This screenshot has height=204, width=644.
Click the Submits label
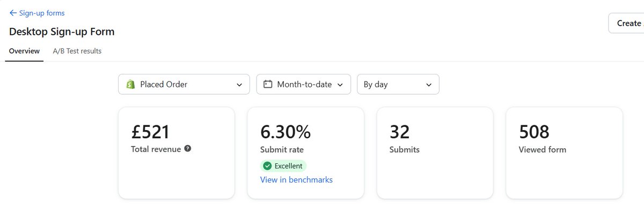[405, 150]
